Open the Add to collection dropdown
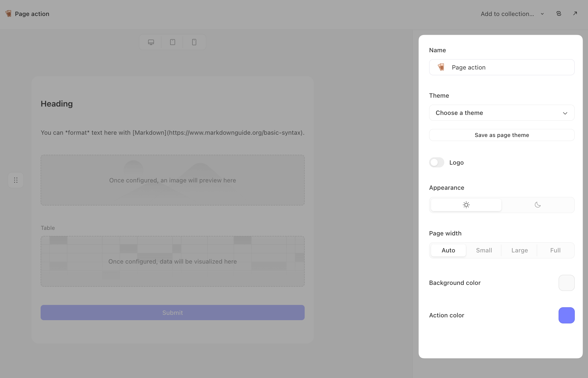 click(x=512, y=14)
